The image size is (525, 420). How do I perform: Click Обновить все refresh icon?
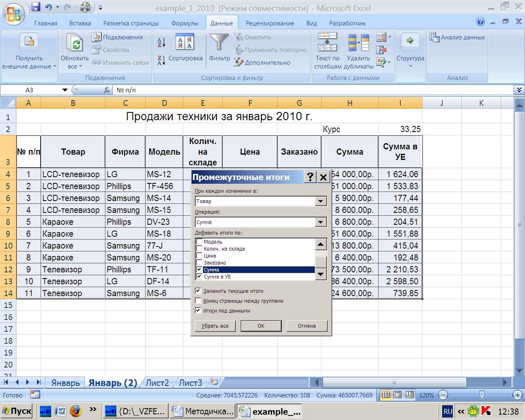coord(75,42)
